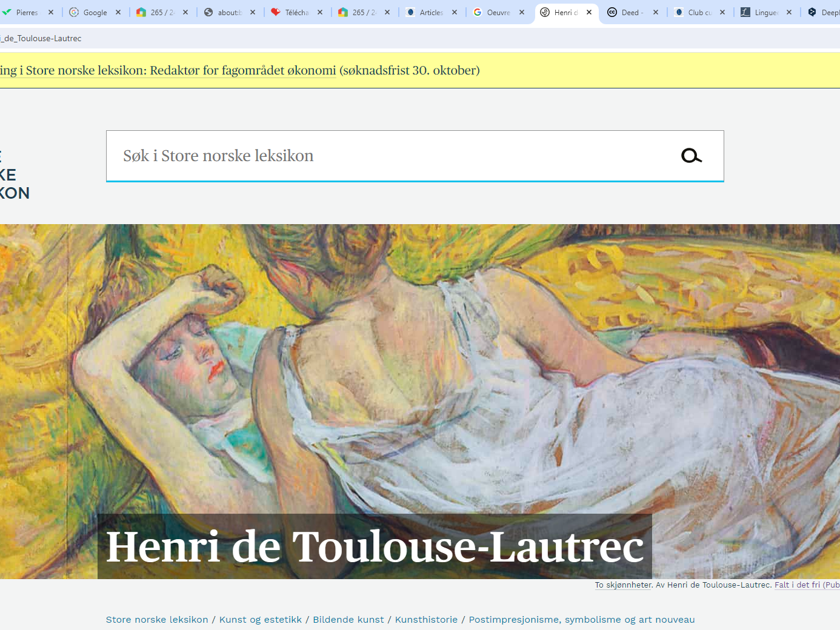The width and height of the screenshot is (840, 630).
Task: Click the magnifying glass search icon
Action: click(691, 156)
